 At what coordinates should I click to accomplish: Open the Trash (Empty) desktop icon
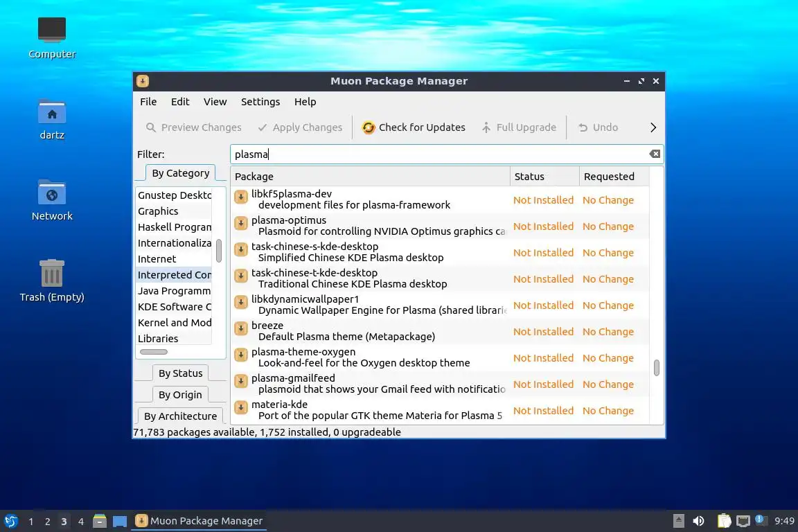coord(52,274)
